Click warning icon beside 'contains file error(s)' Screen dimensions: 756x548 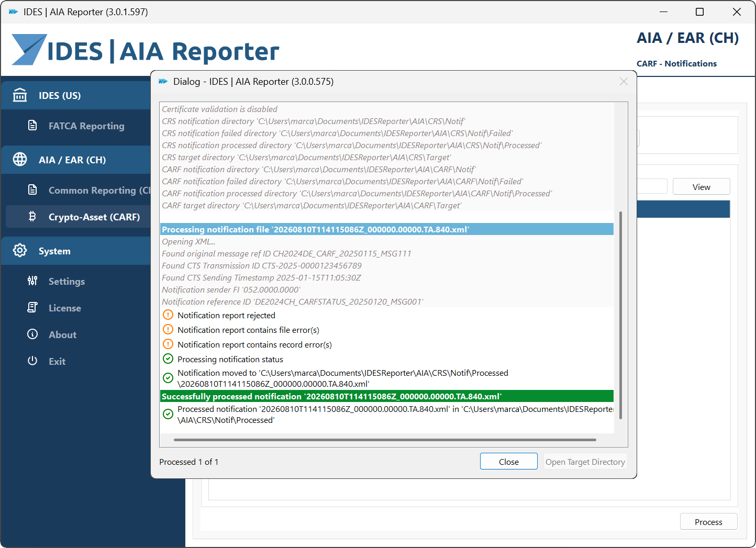click(x=168, y=330)
